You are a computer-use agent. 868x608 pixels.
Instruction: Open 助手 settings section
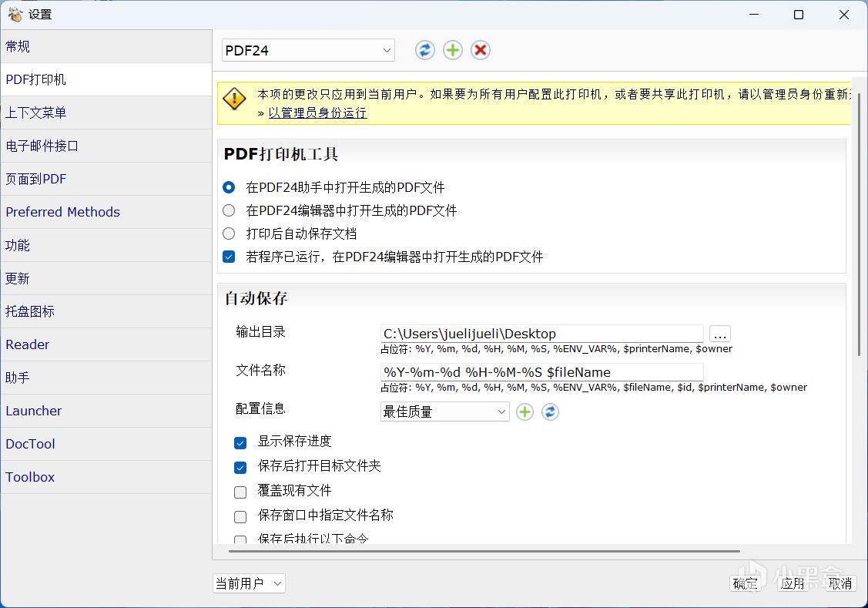(x=106, y=378)
